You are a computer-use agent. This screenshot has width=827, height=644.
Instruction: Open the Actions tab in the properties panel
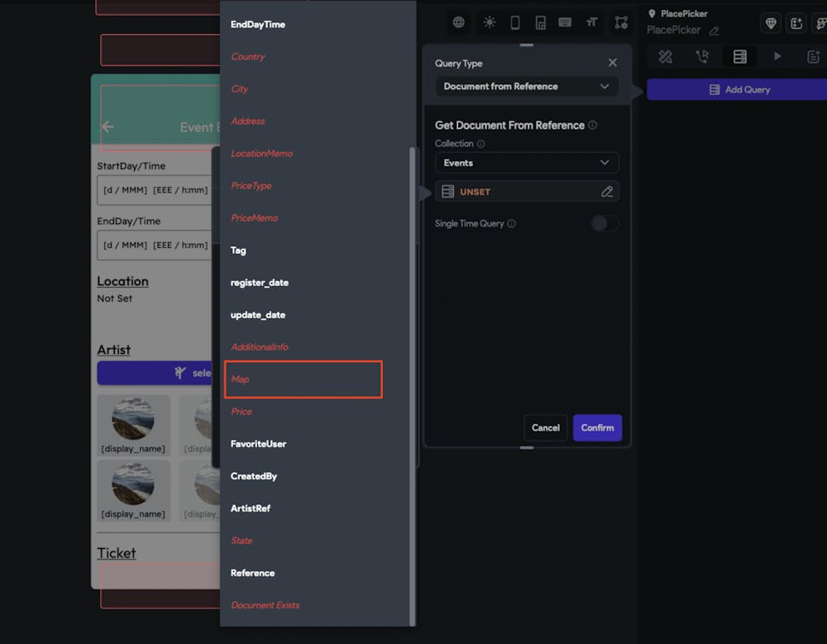702,56
